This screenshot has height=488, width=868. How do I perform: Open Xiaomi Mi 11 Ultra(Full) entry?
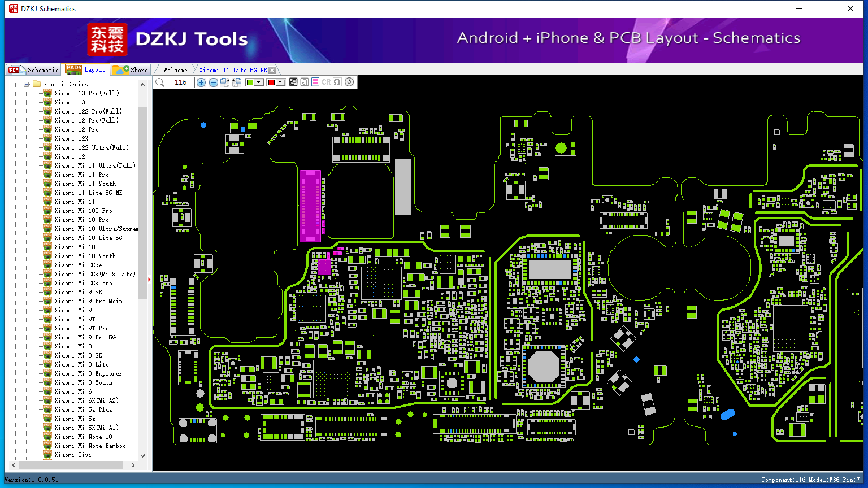point(95,165)
